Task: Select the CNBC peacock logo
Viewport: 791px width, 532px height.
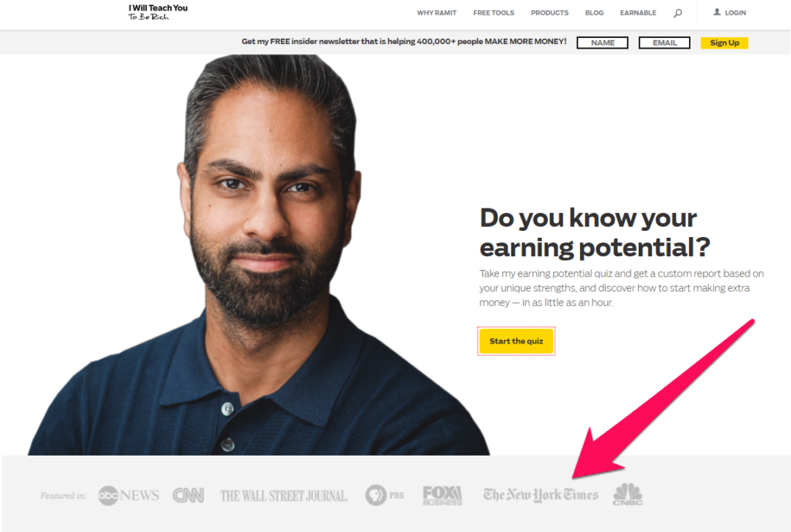Action: pyautogui.click(x=628, y=494)
